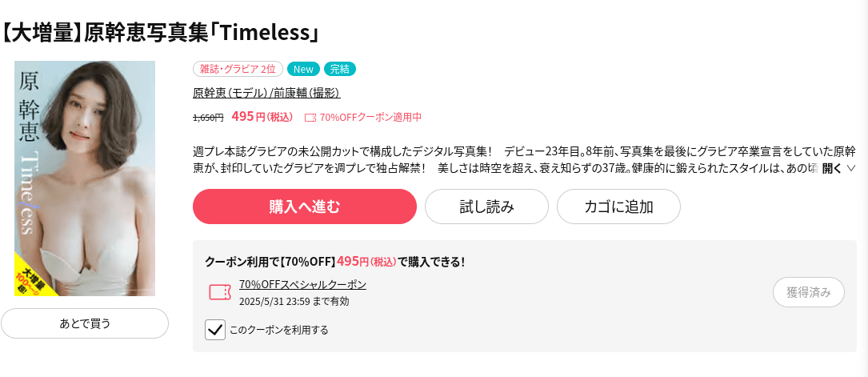The width and height of the screenshot is (868, 377).
Task: Save for later with あとで買う
Action: coord(85,323)
